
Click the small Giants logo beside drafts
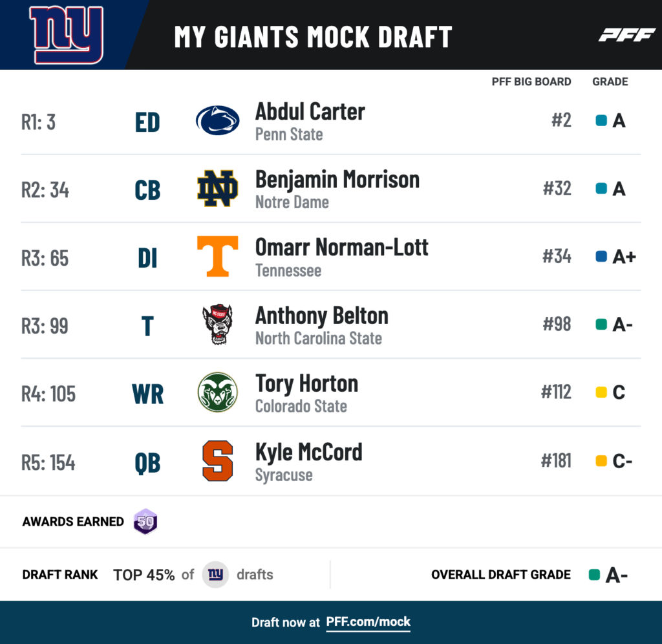point(215,574)
